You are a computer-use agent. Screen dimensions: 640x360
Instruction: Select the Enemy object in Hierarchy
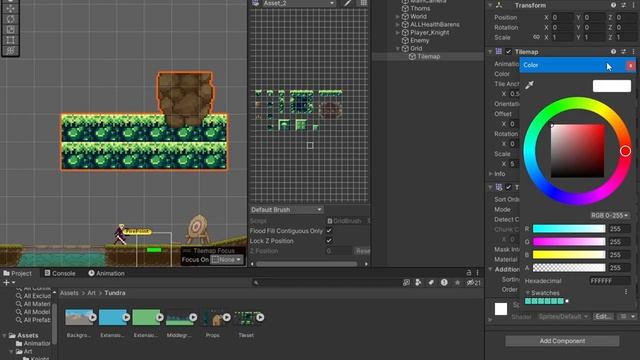click(x=419, y=40)
